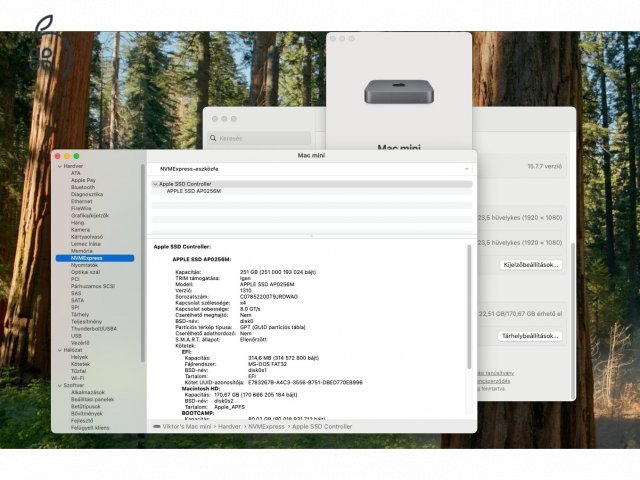Open the Bluetooth hardware entry
This screenshot has width=640, height=480.
tap(83, 187)
